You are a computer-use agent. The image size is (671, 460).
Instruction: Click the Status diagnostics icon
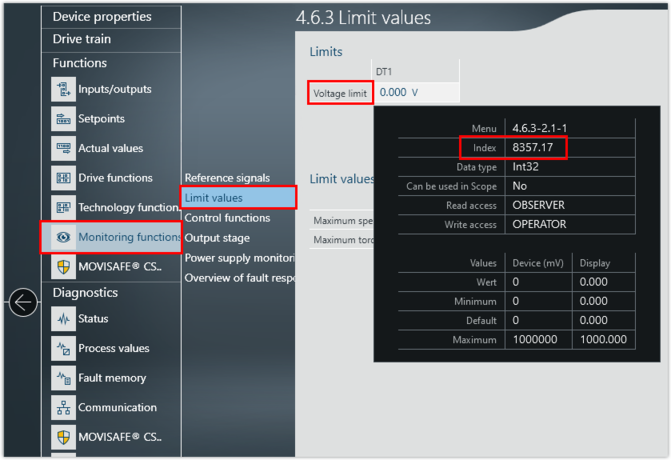(x=64, y=319)
